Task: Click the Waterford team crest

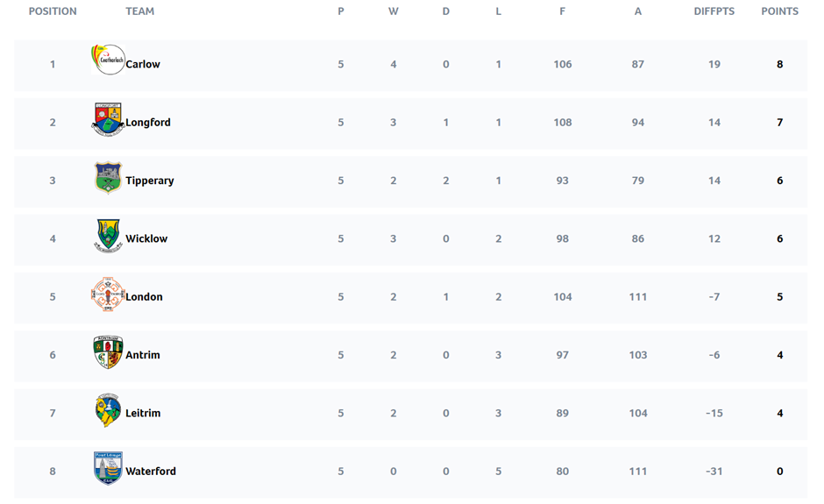Action: [x=108, y=469]
